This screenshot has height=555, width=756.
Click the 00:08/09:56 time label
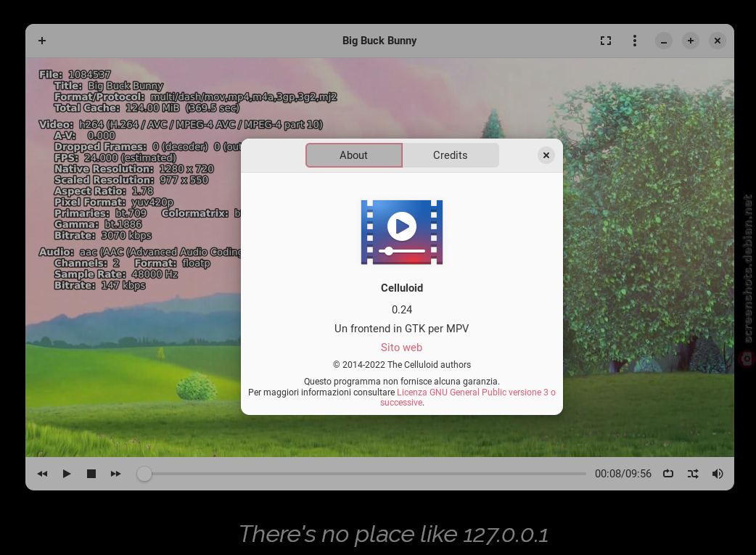pos(623,474)
